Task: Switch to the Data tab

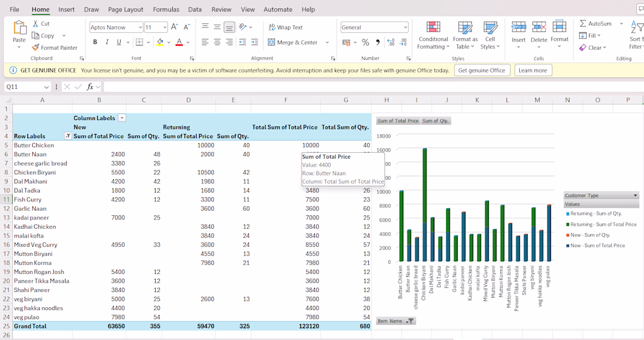Action: pos(195,9)
